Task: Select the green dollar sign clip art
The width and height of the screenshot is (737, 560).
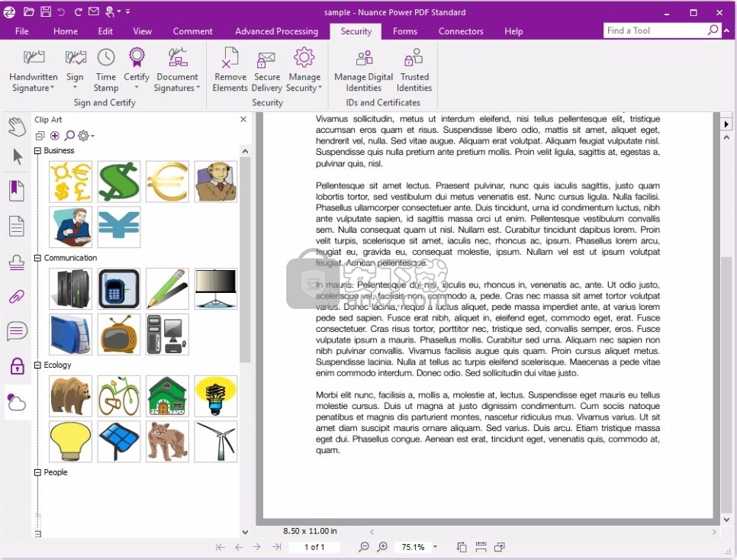Action: (x=119, y=182)
